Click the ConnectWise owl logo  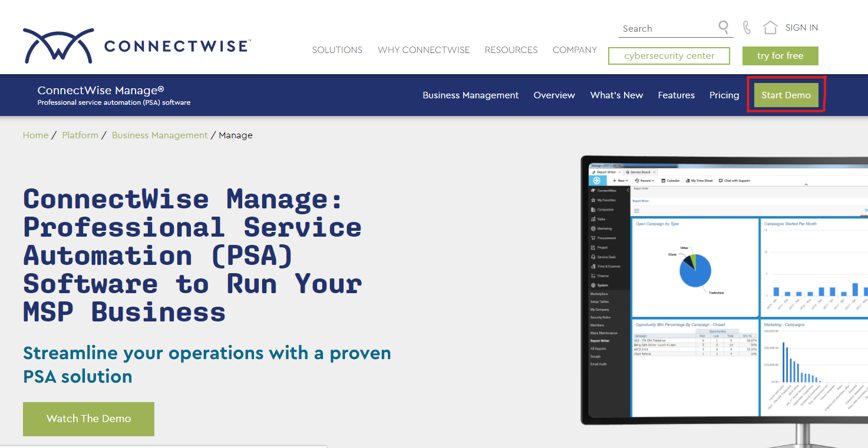pos(57,45)
